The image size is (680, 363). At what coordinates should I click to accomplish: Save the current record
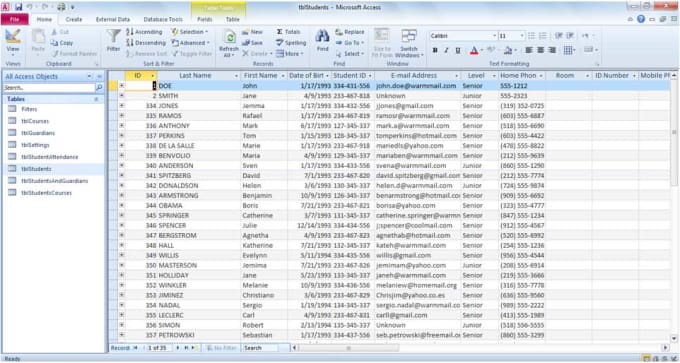[252, 43]
